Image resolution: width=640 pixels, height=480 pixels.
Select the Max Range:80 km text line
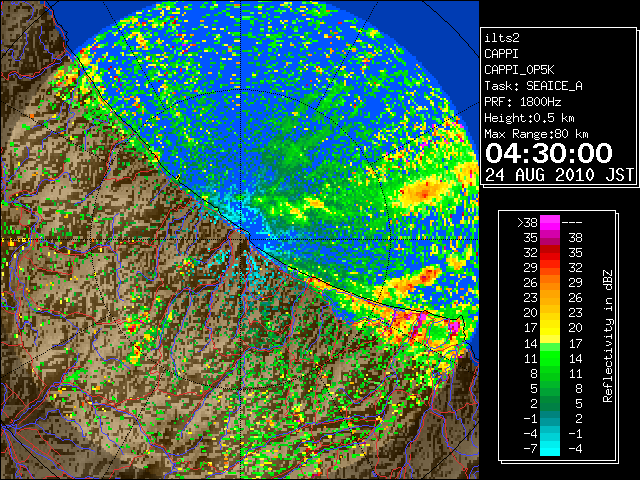[x=536, y=134]
